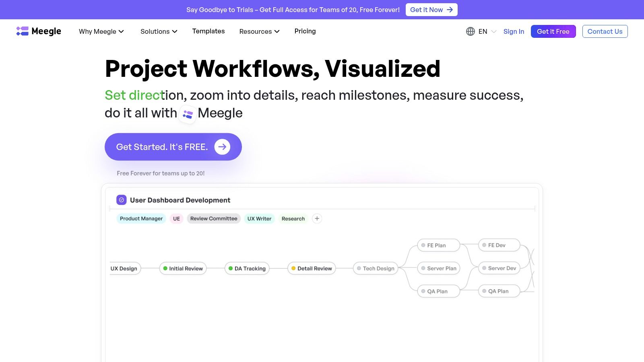Click the Meegle icon in the subtitle
This screenshot has height=362, width=644.
pos(188,114)
